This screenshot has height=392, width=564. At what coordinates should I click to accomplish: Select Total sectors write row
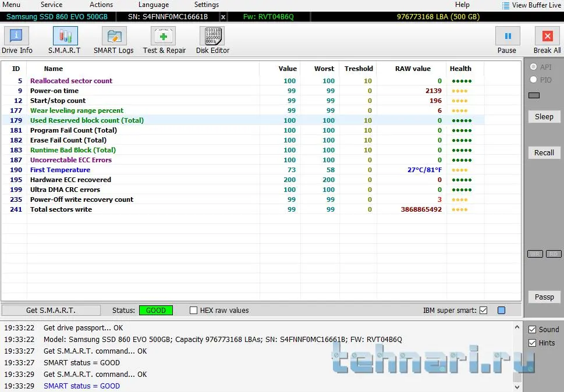[x=243, y=209]
